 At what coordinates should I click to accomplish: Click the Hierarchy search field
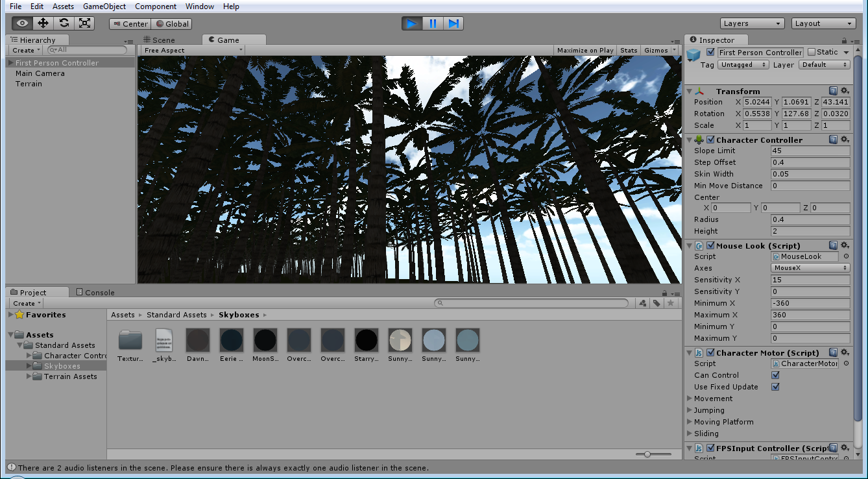(88, 50)
